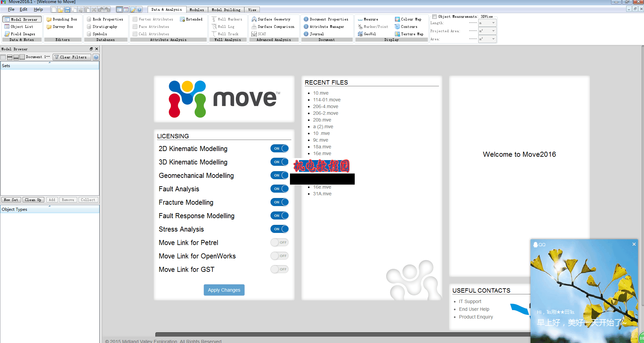
Task: Open the Rock Properties database
Action: coord(105,19)
